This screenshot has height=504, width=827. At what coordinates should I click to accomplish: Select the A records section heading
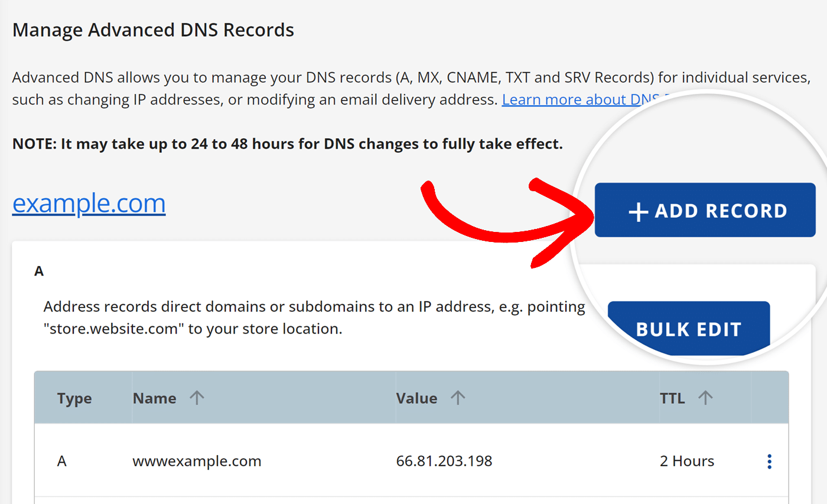tap(39, 271)
